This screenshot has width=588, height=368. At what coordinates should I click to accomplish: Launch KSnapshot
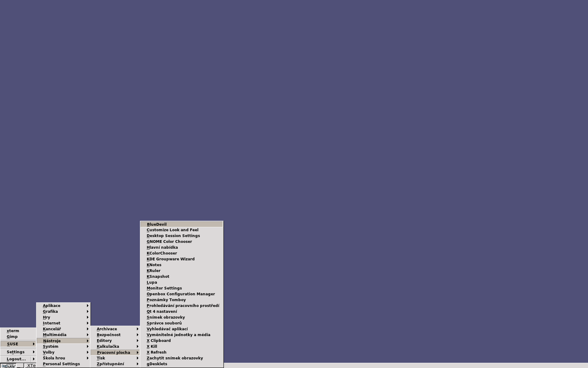click(182, 277)
